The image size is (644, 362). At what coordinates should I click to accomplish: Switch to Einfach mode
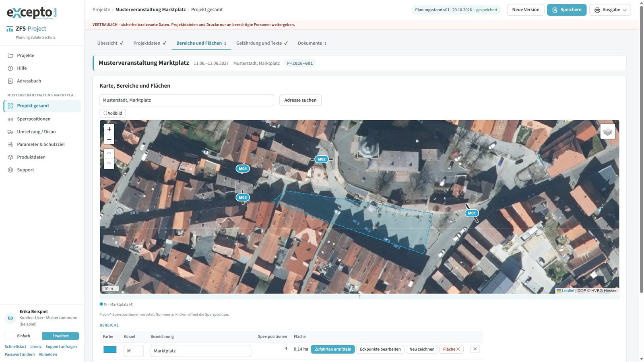click(x=23, y=336)
